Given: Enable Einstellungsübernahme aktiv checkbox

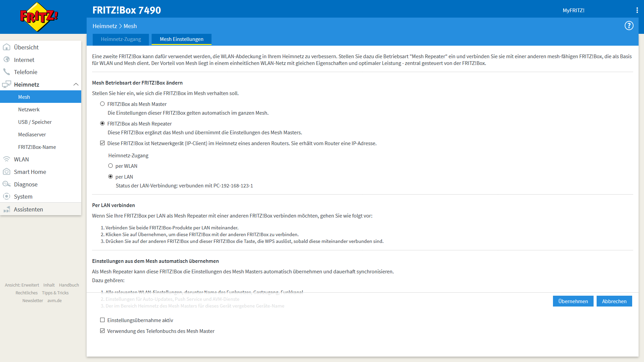Looking at the screenshot, I should coord(102,320).
